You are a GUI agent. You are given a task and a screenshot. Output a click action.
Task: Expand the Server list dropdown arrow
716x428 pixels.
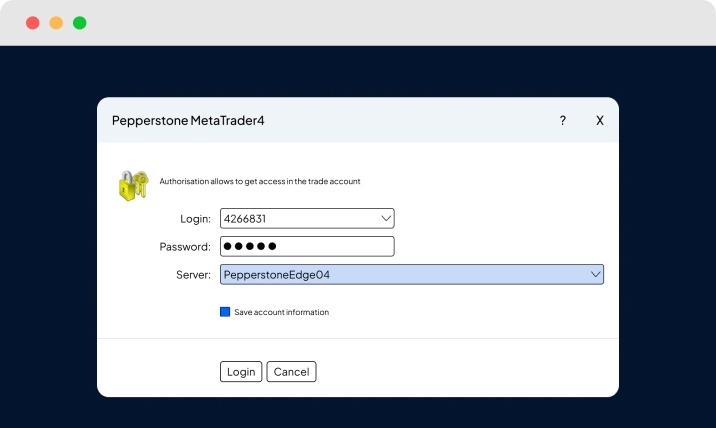[x=595, y=274]
